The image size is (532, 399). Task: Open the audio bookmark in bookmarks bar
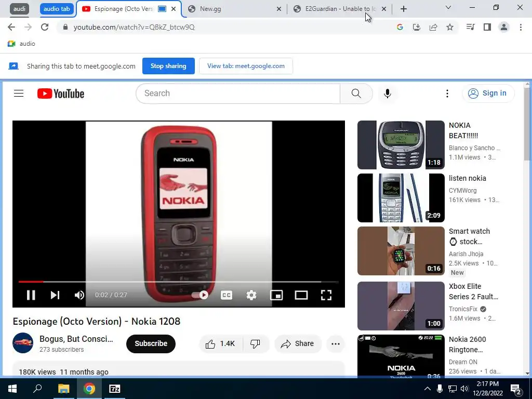point(21,44)
